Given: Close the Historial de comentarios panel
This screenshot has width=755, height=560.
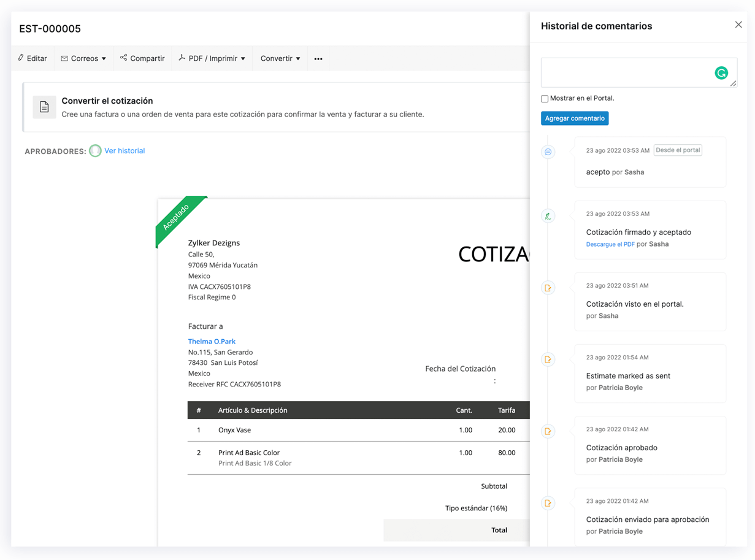Looking at the screenshot, I should [738, 25].
